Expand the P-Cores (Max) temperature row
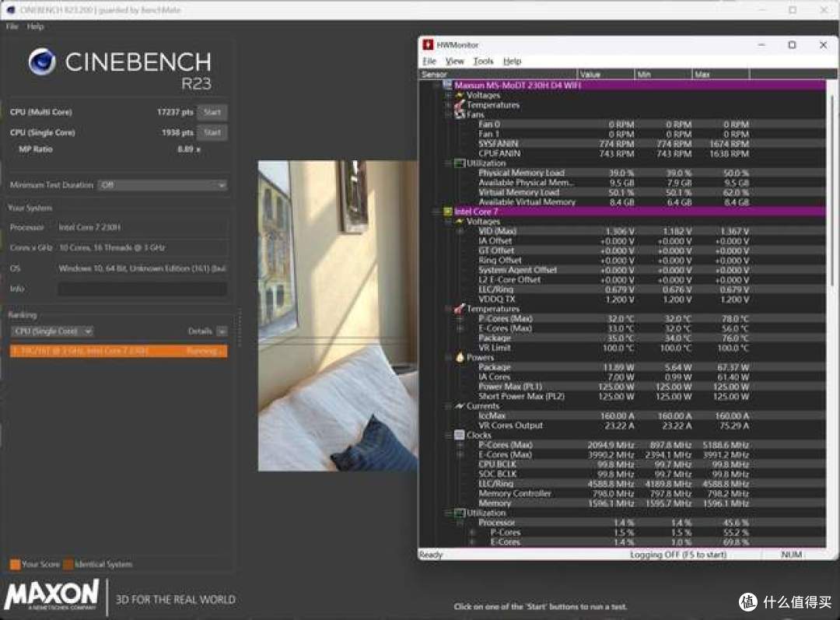Screen dimensions: 840x620 460,318
